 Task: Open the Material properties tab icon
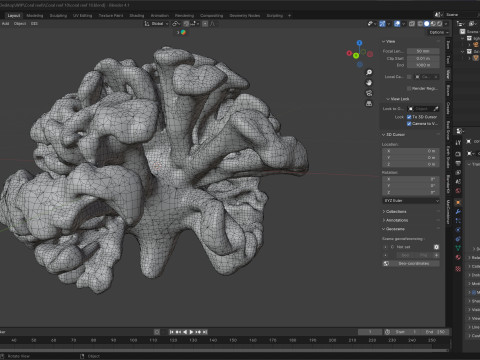tap(458, 257)
